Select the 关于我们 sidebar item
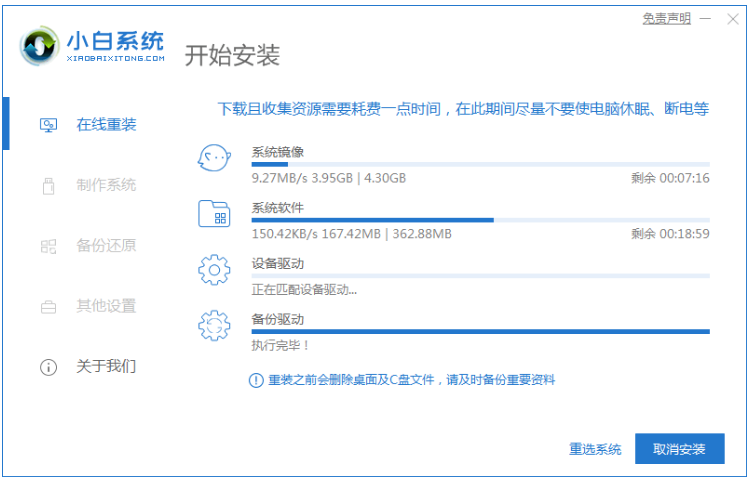This screenshot has height=483, width=752. tap(106, 367)
